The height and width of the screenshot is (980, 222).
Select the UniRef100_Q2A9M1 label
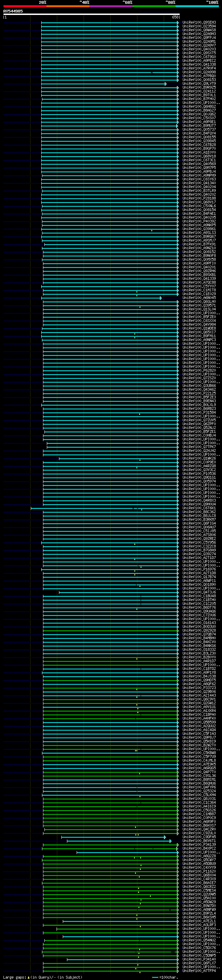tap(199, 41)
